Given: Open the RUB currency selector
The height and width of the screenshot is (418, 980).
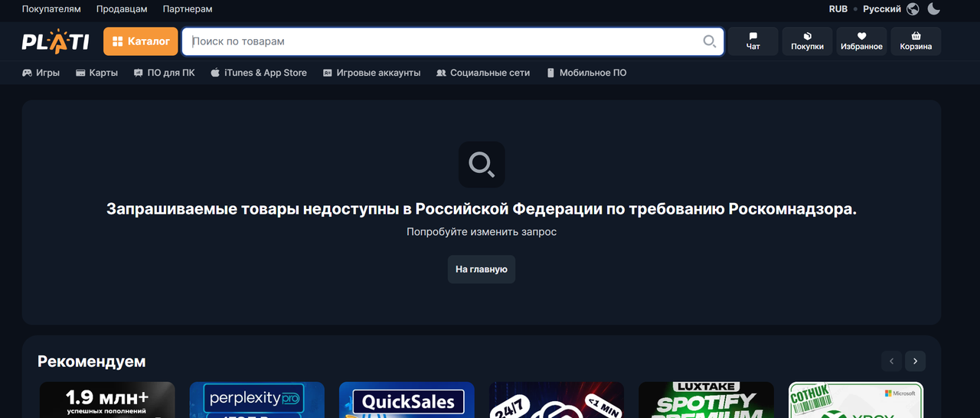Looking at the screenshot, I should pos(838,9).
